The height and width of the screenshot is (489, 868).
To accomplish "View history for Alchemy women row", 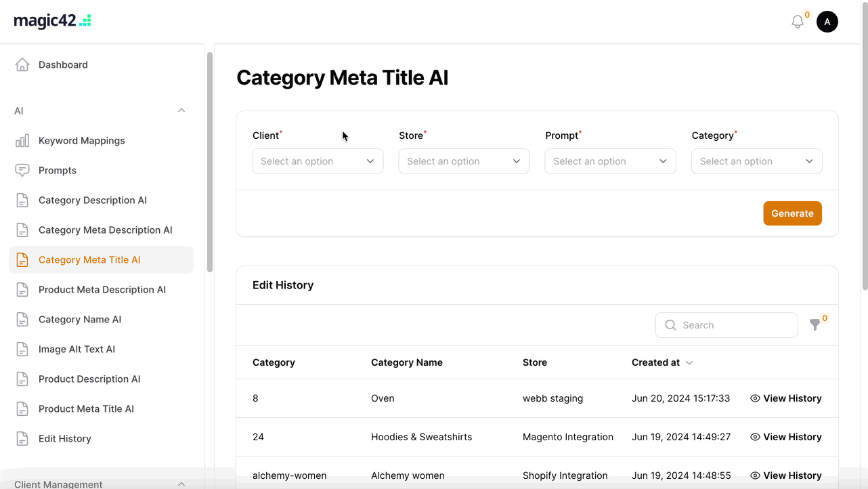I will pyautogui.click(x=785, y=475).
